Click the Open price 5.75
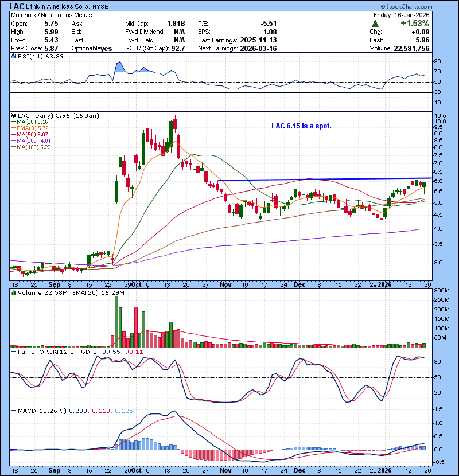 click(x=51, y=24)
